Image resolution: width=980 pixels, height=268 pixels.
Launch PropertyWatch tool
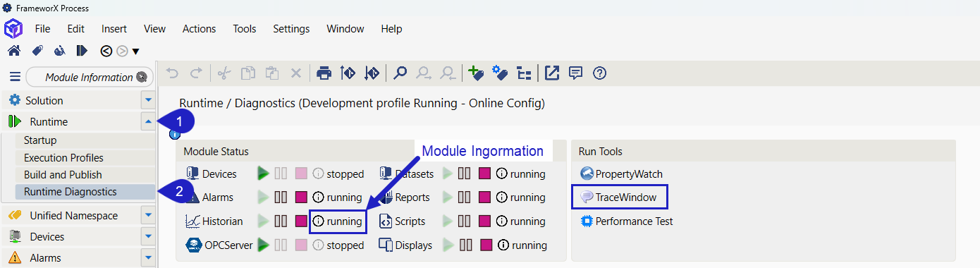(x=621, y=174)
